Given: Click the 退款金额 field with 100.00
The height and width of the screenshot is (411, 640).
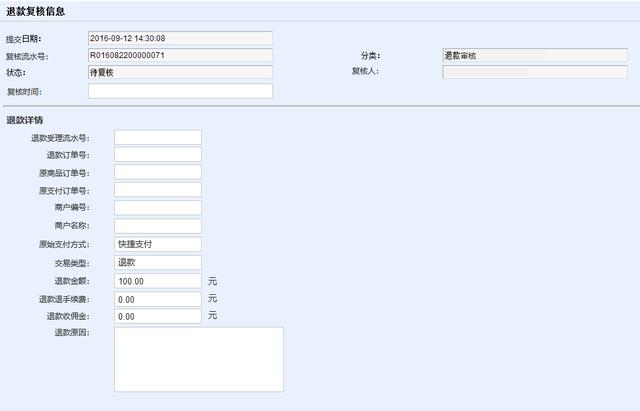Looking at the screenshot, I should [158, 281].
